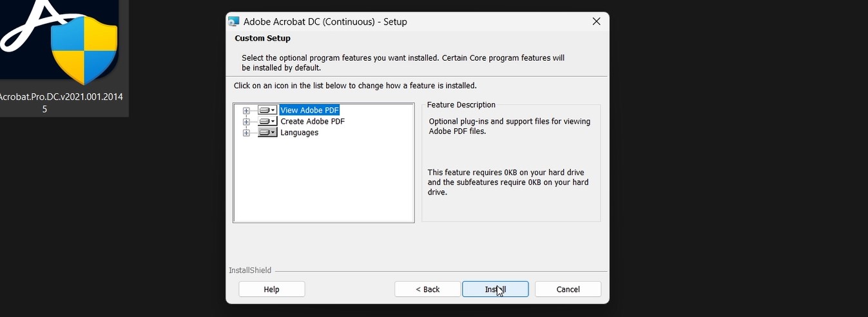This screenshot has height=317, width=868.
Task: Select the Create Adobe PDF feature label
Action: pos(313,121)
